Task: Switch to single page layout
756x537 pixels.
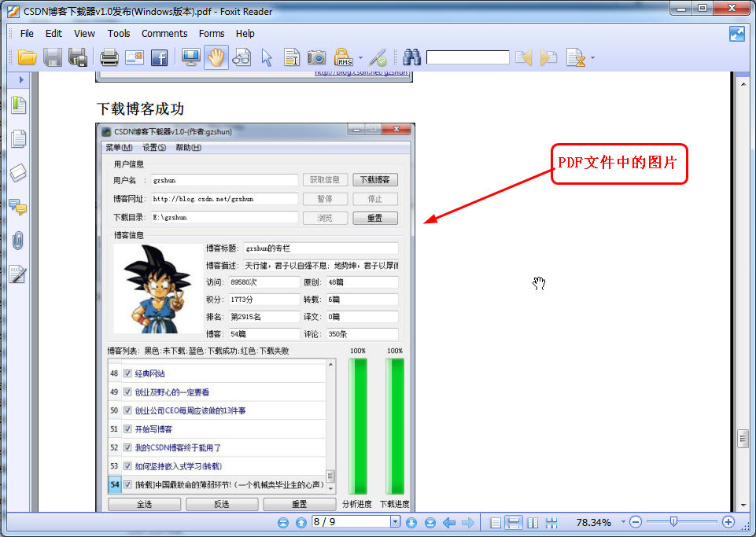Action: [495, 523]
